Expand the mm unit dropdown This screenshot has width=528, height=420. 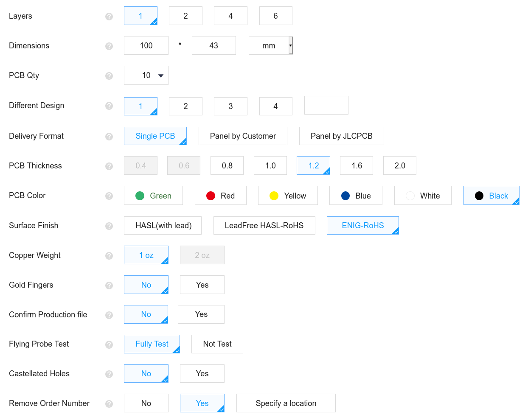point(271,45)
